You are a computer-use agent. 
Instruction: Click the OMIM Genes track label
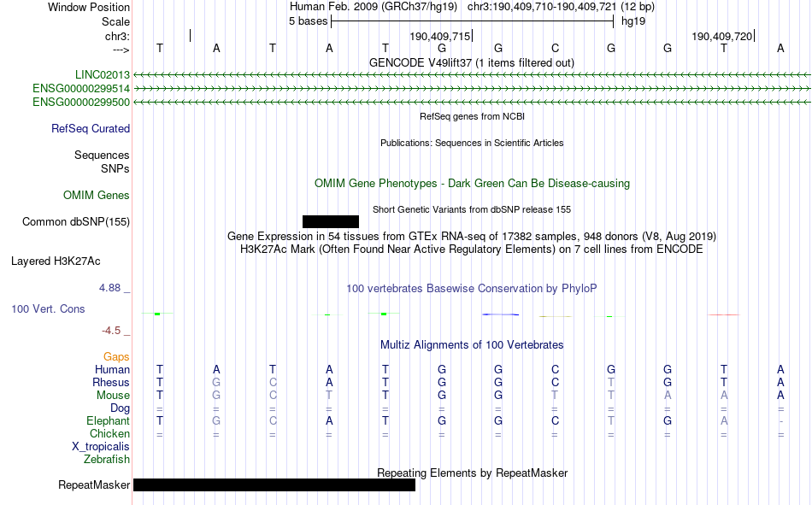(x=97, y=196)
